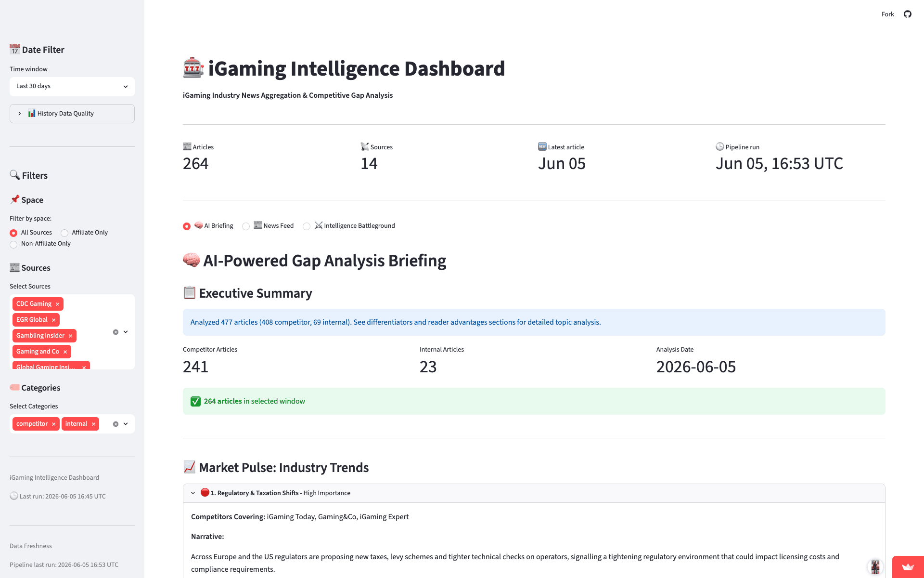Click the clipboard Executive Summary icon
This screenshot has height=578, width=924.
click(189, 293)
